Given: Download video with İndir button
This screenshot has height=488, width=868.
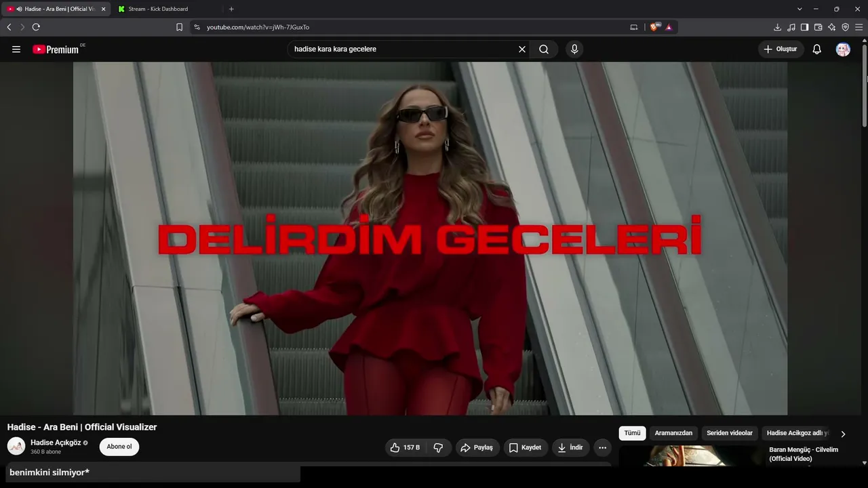Looking at the screenshot, I should coord(570,447).
